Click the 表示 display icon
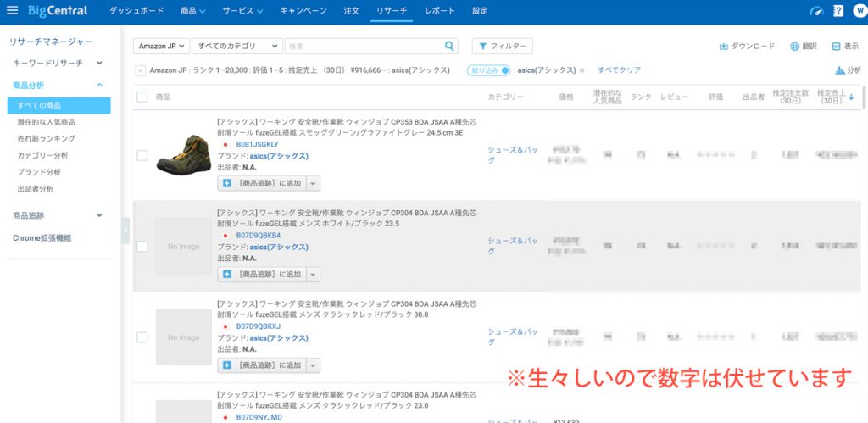868x423 pixels. click(836, 47)
